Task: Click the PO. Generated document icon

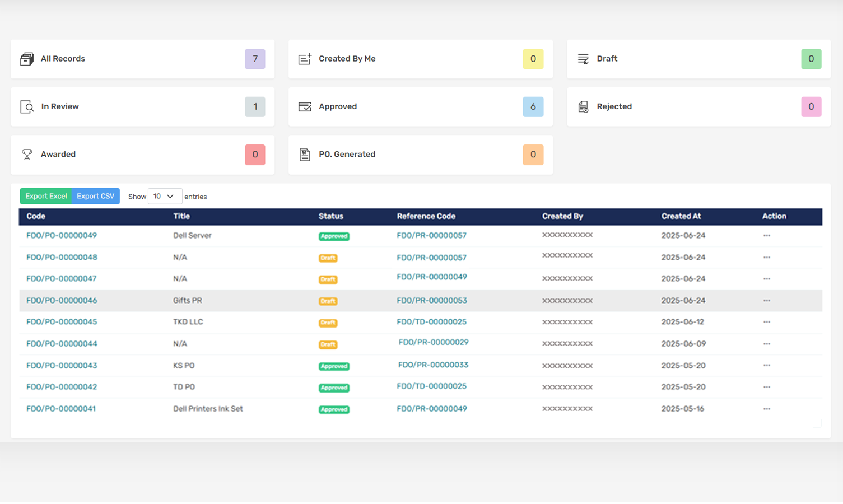Action: (x=305, y=155)
